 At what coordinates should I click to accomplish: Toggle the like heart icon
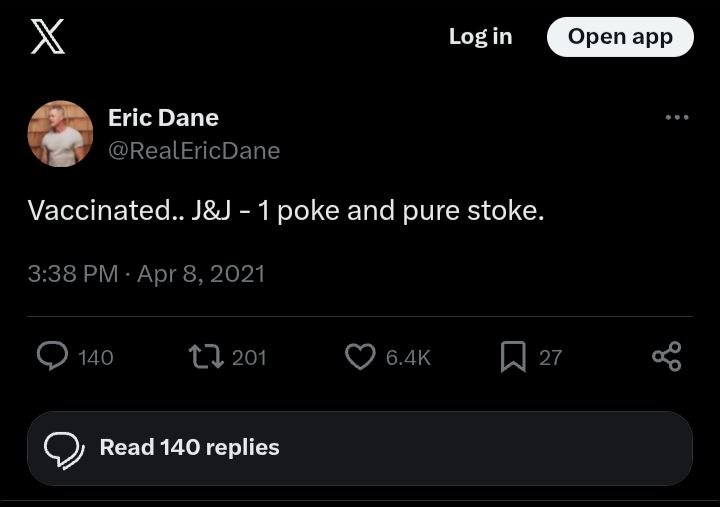tap(360, 357)
